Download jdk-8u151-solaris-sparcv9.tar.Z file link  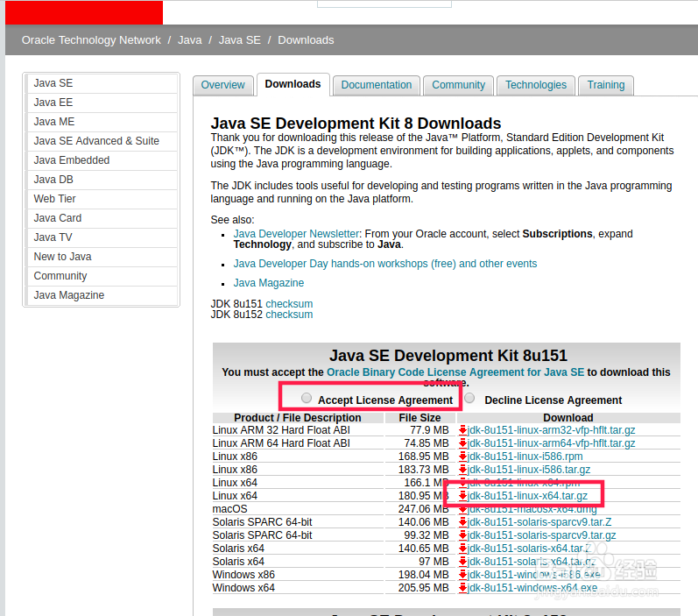[x=539, y=522]
